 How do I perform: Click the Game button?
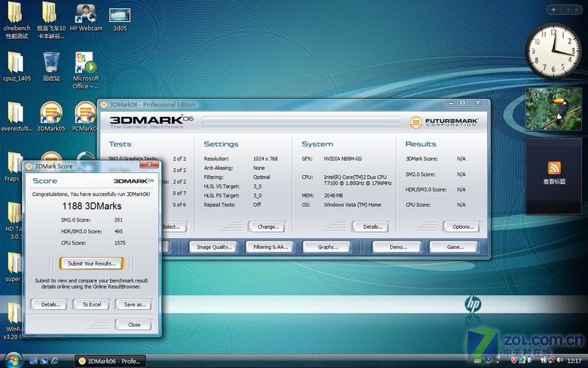pos(454,247)
